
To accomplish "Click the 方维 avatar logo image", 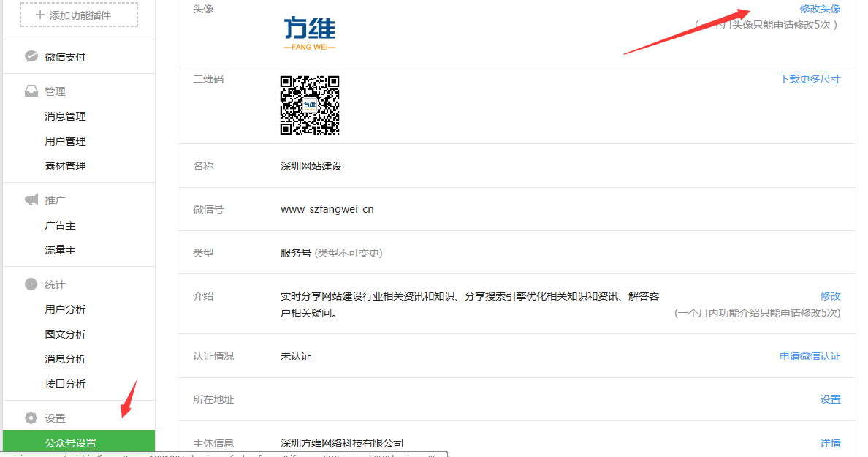I will [x=310, y=34].
